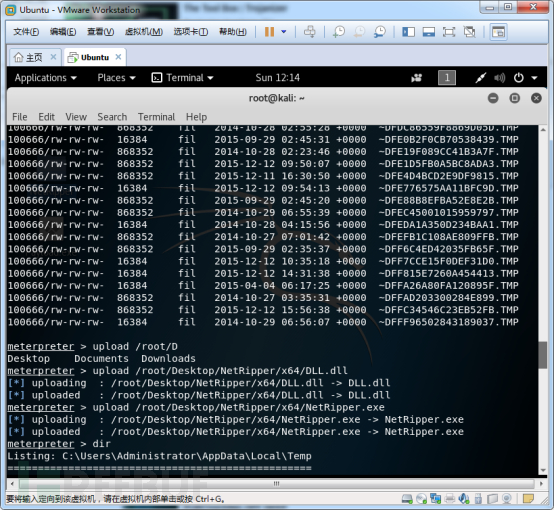Click the Listing path Temp text line
554x510 pixels.
159,456
